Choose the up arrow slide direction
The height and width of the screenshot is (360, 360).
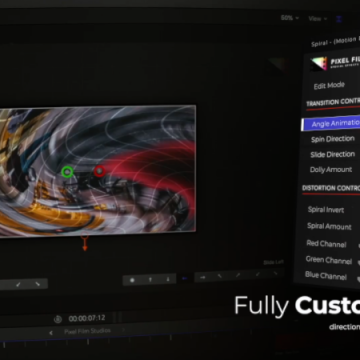150,280
